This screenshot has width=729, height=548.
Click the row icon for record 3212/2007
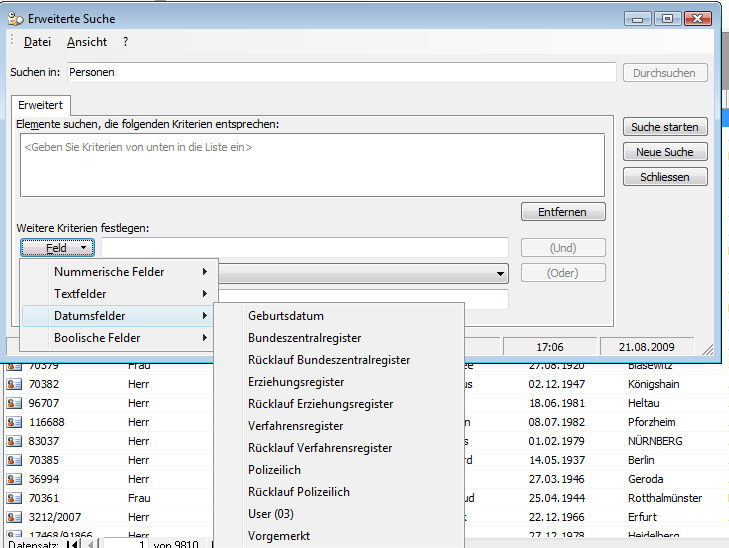pyautogui.click(x=14, y=517)
